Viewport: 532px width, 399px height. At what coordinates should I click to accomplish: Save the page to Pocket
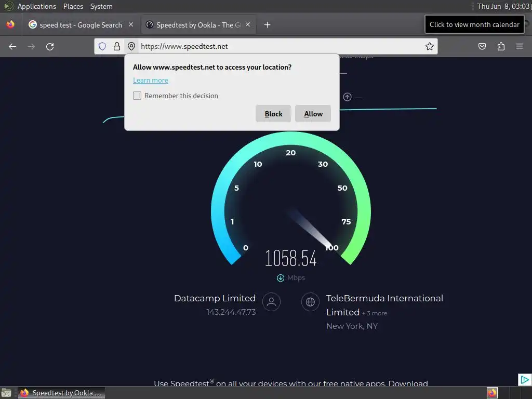pos(482,46)
